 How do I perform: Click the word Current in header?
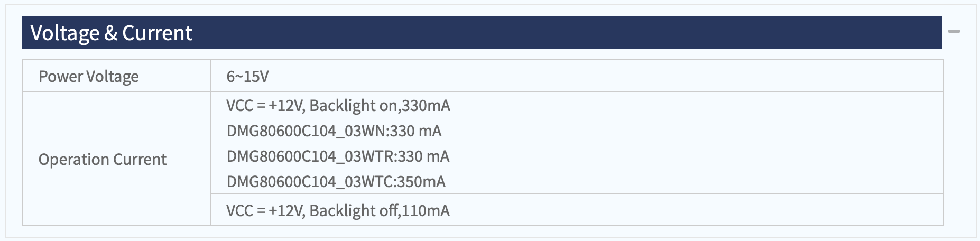(x=157, y=33)
